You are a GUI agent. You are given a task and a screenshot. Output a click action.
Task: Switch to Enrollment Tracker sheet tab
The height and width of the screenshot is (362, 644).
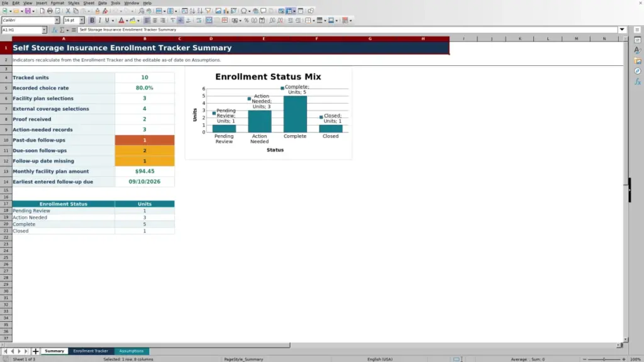pyautogui.click(x=91, y=351)
